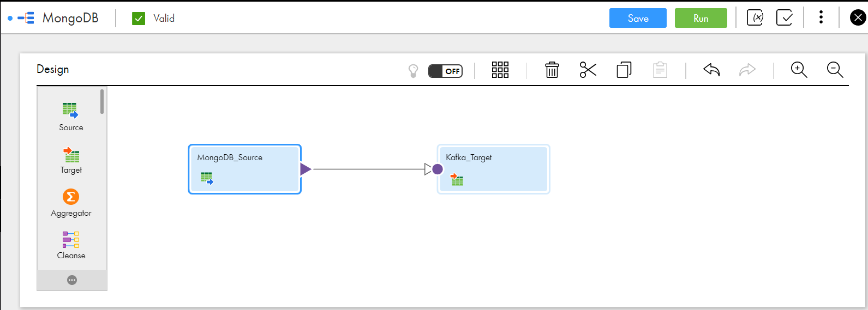Click the palette vertical scrollbar

tap(102, 102)
